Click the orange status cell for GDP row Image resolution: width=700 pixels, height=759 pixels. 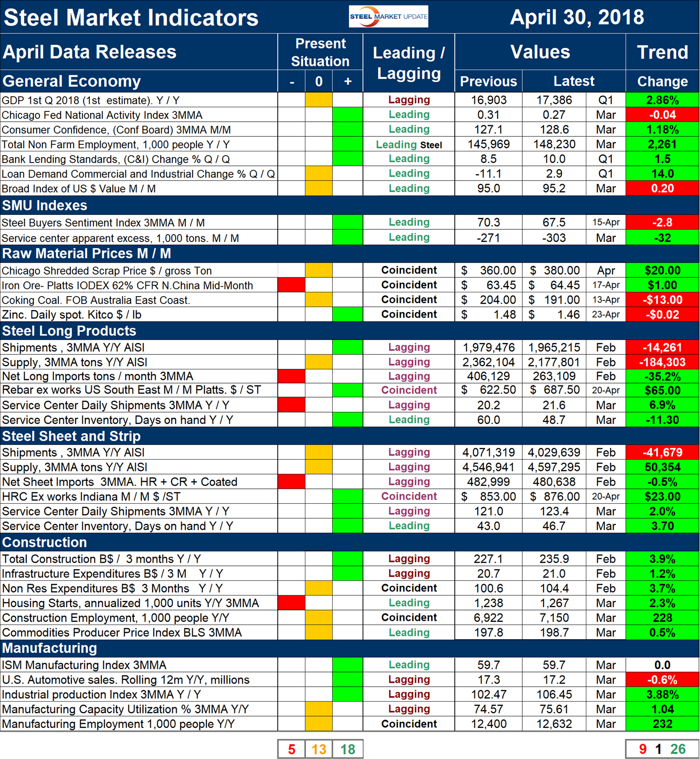[319, 100]
